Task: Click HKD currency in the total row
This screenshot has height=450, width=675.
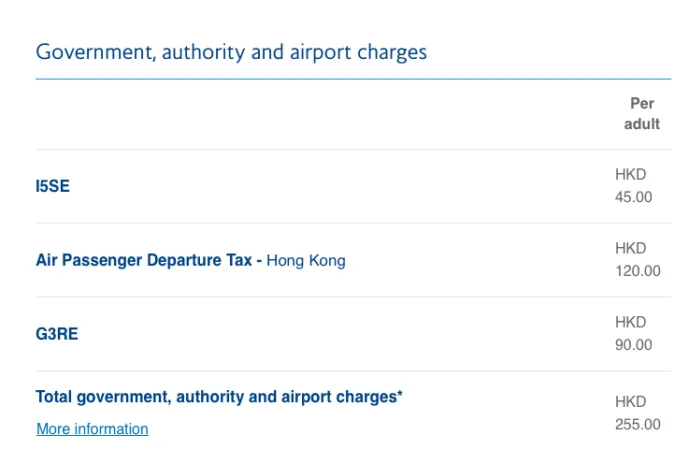Action: pos(630,402)
